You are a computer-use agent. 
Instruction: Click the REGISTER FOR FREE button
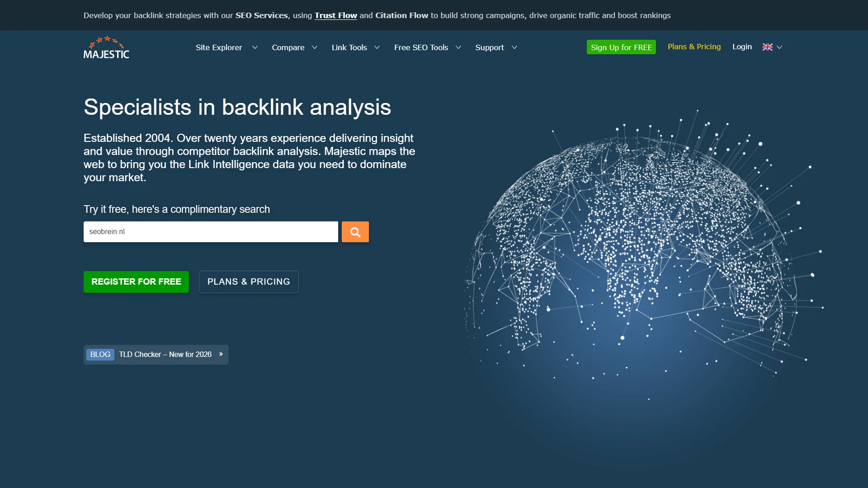pyautogui.click(x=136, y=282)
